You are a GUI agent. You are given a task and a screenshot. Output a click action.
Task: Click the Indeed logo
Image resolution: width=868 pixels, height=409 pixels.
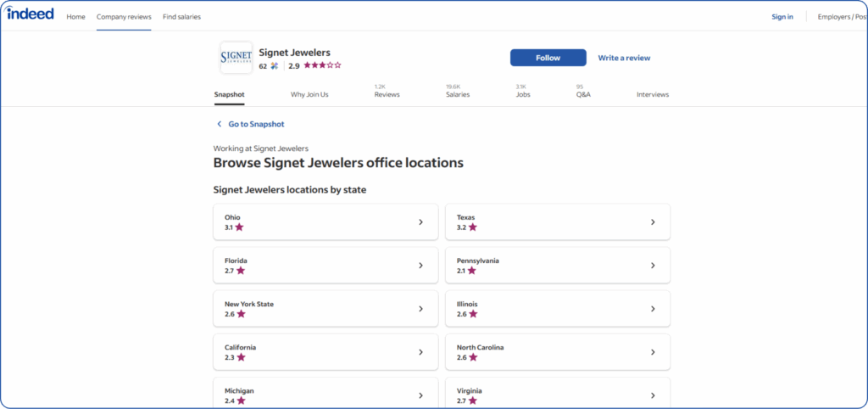coord(31,14)
